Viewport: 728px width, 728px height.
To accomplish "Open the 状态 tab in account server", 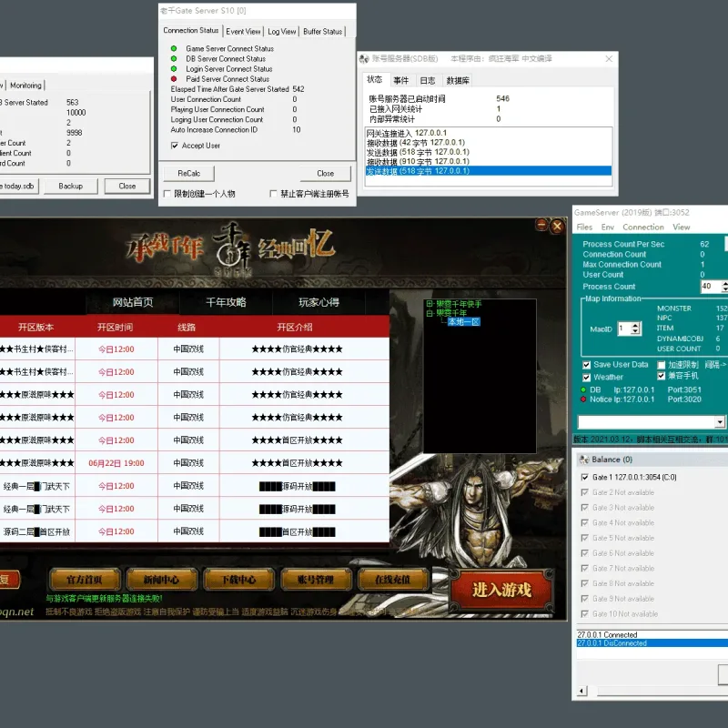I will click(x=374, y=79).
